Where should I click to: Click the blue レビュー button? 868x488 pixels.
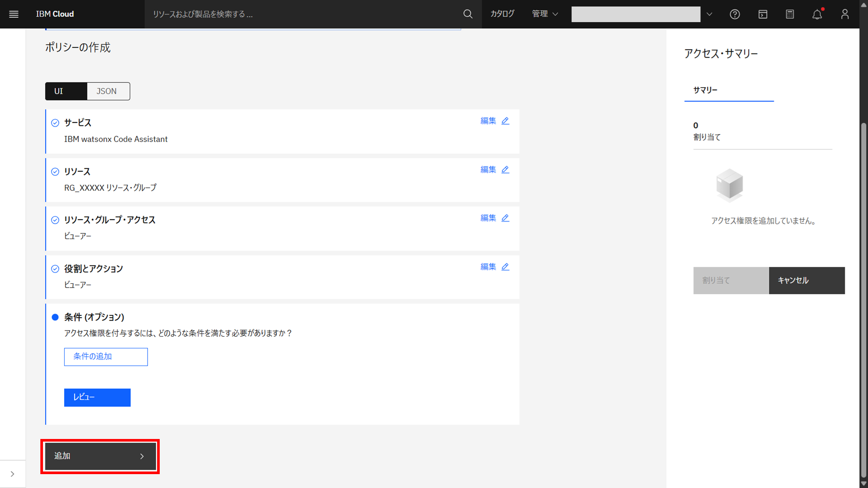pos(97,397)
